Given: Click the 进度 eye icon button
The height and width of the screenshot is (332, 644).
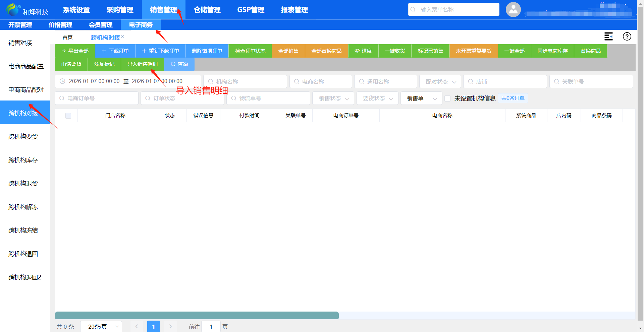Looking at the screenshot, I should click(x=363, y=51).
